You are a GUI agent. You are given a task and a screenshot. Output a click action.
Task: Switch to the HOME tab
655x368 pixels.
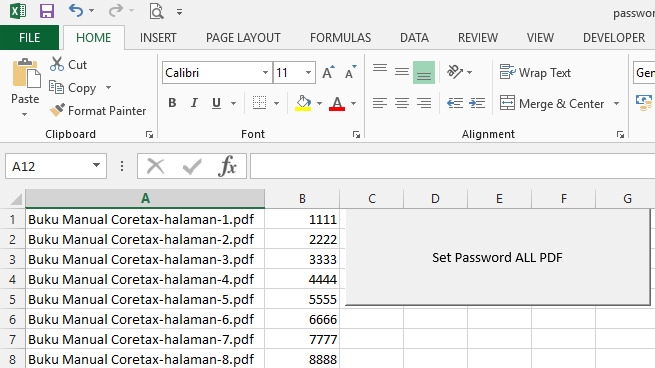click(x=94, y=38)
